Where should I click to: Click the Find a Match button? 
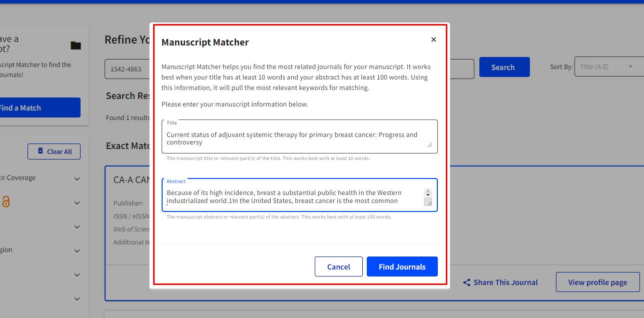(40, 107)
